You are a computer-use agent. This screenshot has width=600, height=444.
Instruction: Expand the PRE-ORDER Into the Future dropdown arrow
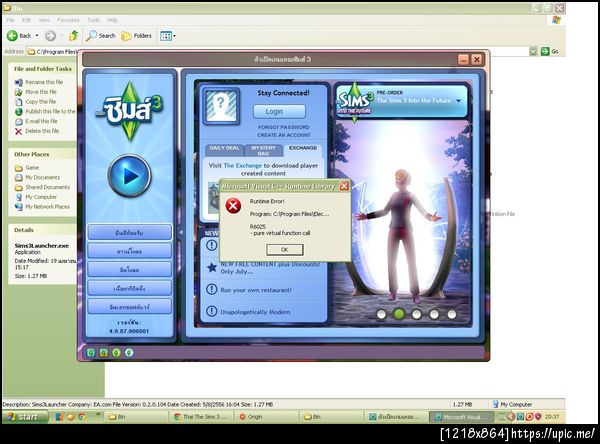pos(458,101)
